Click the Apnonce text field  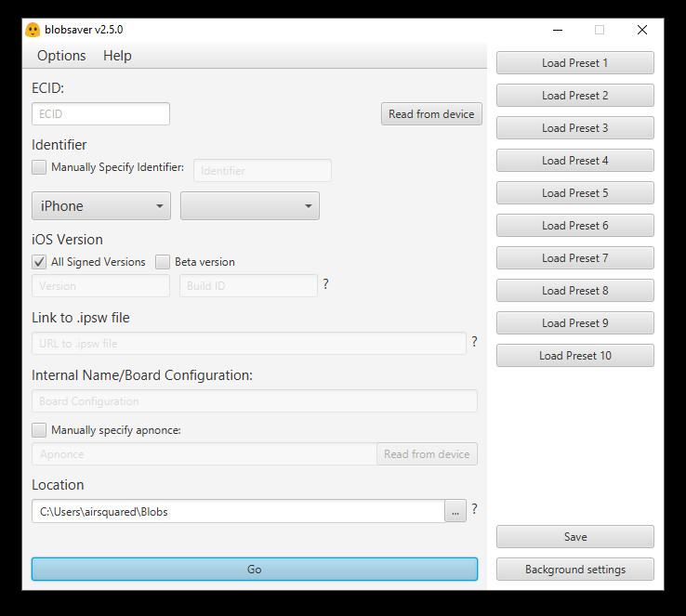pos(204,454)
